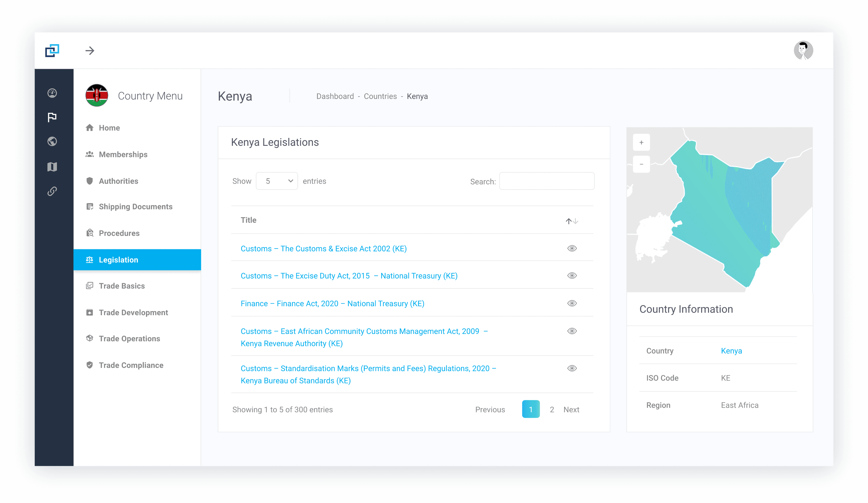Open the globe icon in dark sidebar
This screenshot has height=503, width=868.
click(52, 141)
